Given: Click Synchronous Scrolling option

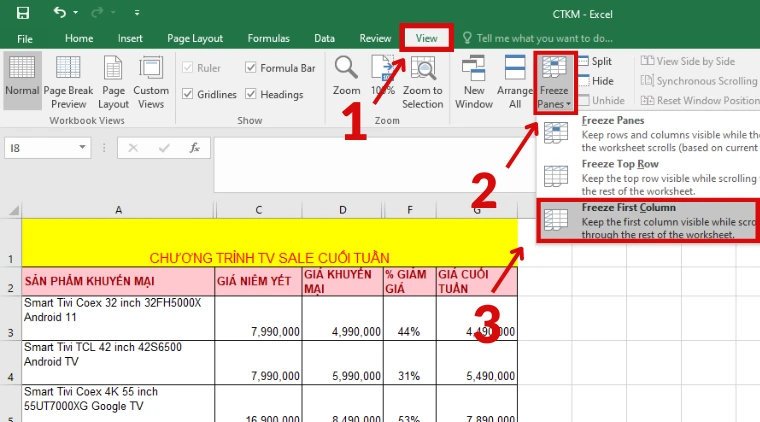Looking at the screenshot, I should point(698,81).
